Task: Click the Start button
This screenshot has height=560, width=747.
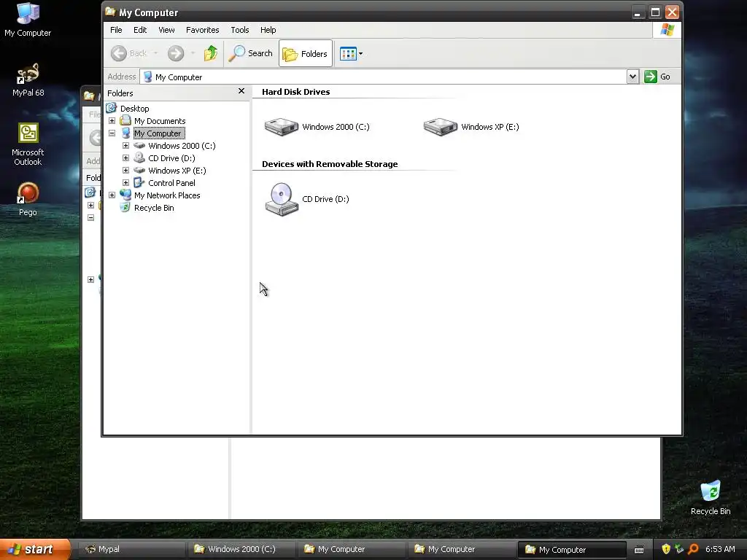Action: pyautogui.click(x=35, y=549)
